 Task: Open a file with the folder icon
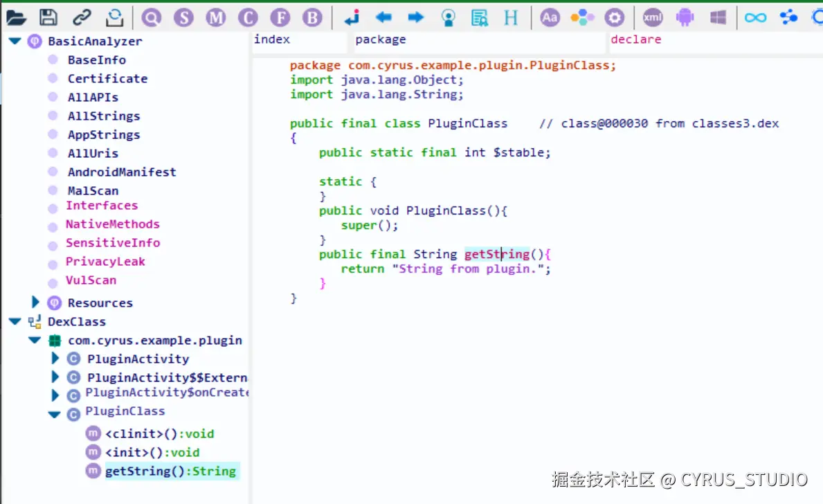[x=17, y=17]
